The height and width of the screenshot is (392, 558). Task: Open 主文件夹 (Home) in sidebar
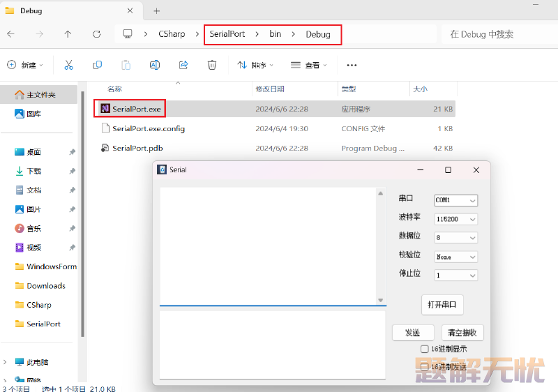coord(39,95)
